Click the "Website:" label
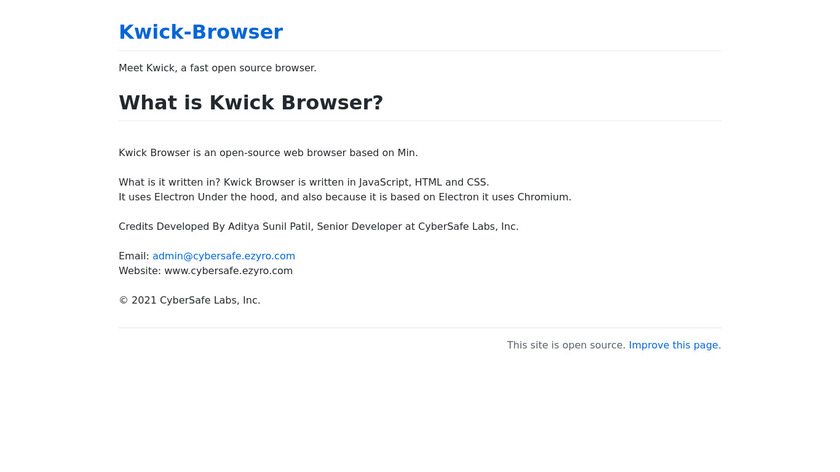Image resolution: width=840 pixels, height=472 pixels. click(140, 271)
